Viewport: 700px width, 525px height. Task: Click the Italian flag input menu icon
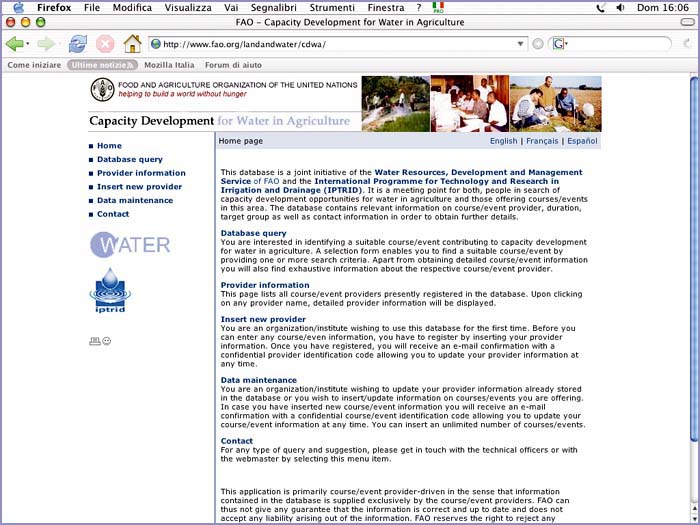(x=438, y=7)
